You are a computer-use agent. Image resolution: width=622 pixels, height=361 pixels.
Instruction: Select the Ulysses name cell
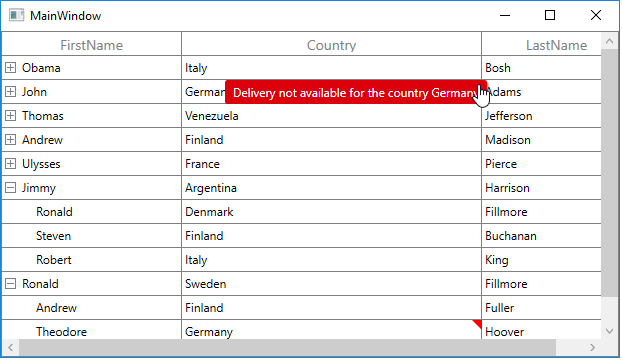(x=92, y=164)
